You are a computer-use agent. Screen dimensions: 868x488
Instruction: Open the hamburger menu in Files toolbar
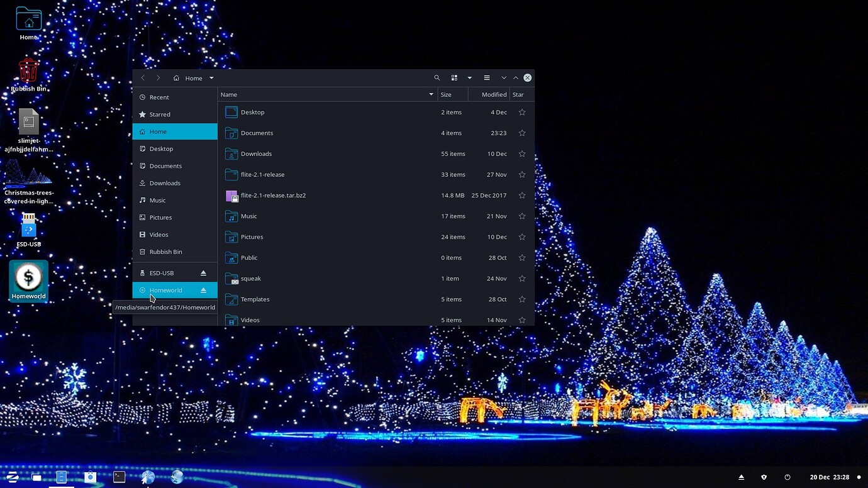pyautogui.click(x=487, y=77)
